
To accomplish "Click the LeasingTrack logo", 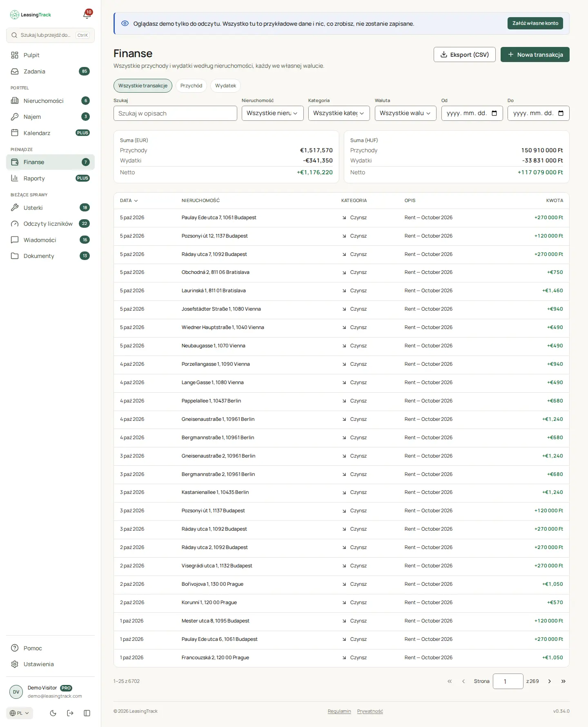I will pos(31,15).
